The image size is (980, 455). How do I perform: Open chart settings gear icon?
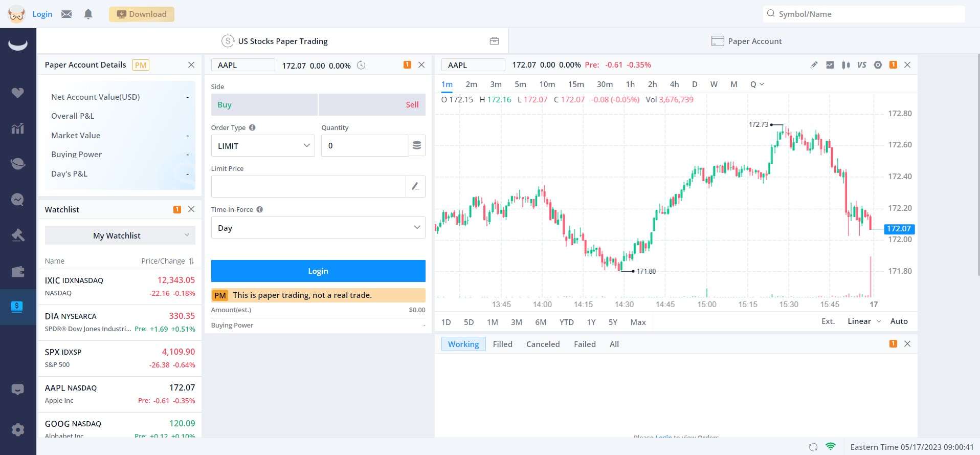click(878, 65)
